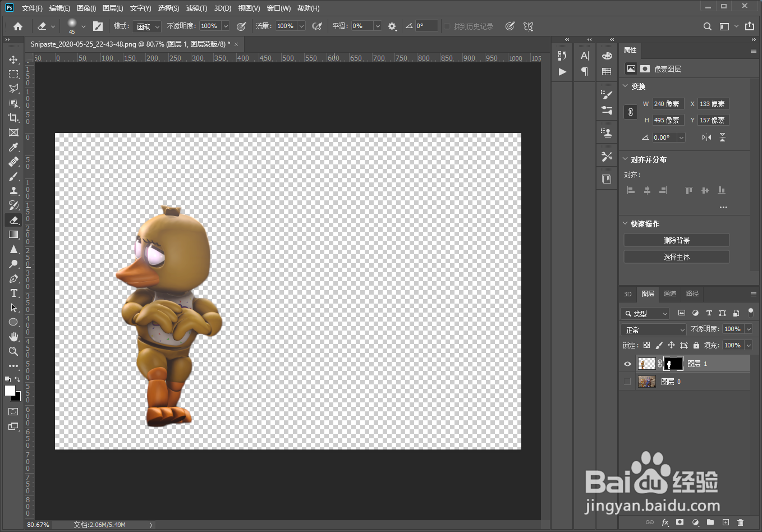The image size is (762, 532).
Task: Select the Ellipse shape tool
Action: tap(13, 322)
